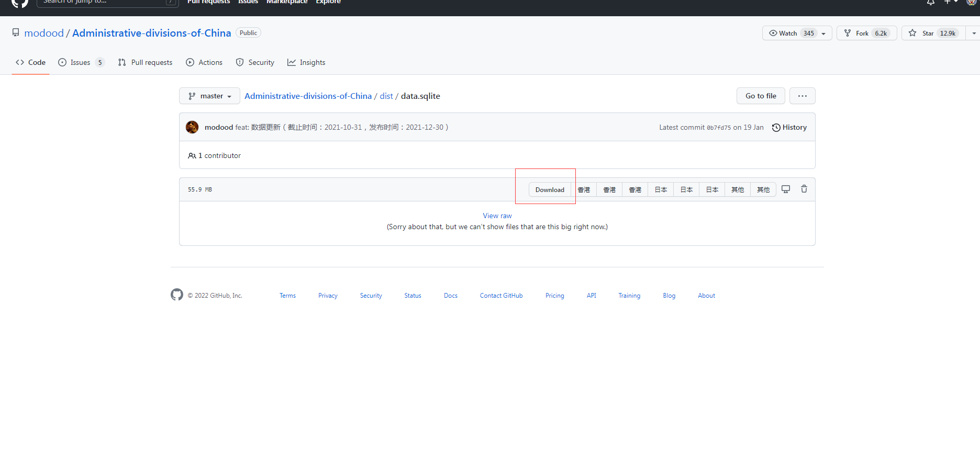Click the Download button
This screenshot has width=980, height=451.
point(550,189)
